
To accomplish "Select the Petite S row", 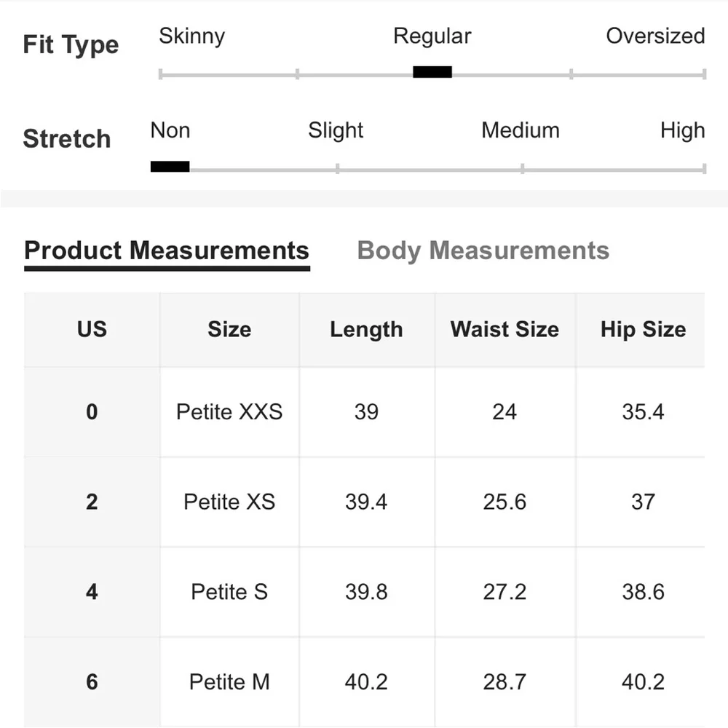I will click(x=229, y=592).
